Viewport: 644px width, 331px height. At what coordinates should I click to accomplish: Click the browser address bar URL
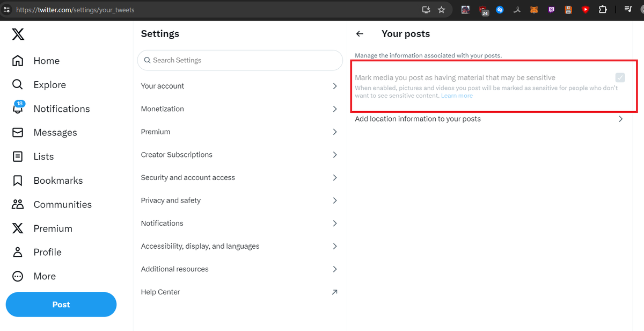pos(75,10)
